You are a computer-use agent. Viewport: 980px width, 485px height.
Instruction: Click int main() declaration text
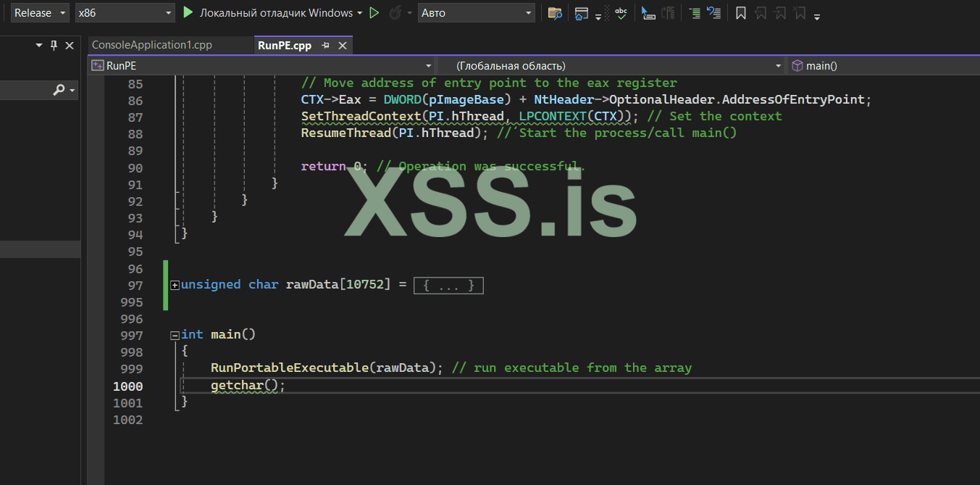click(218, 334)
